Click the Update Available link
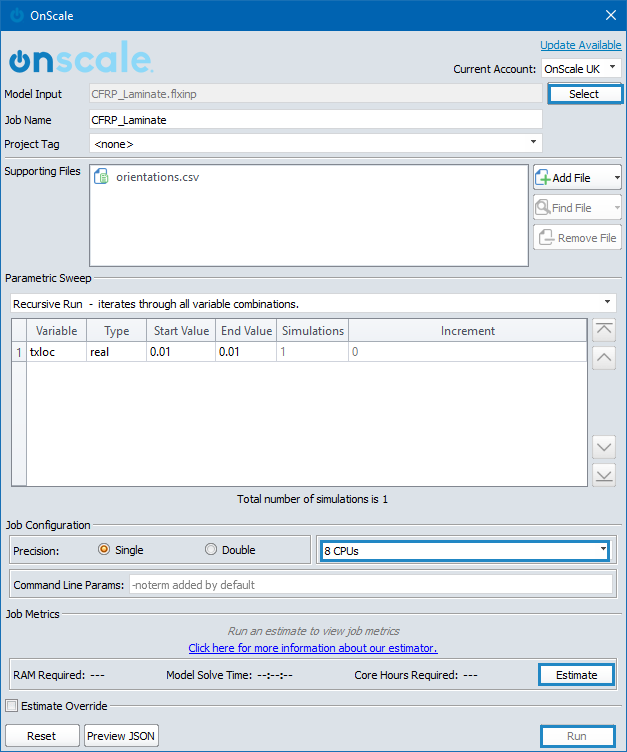 580,45
